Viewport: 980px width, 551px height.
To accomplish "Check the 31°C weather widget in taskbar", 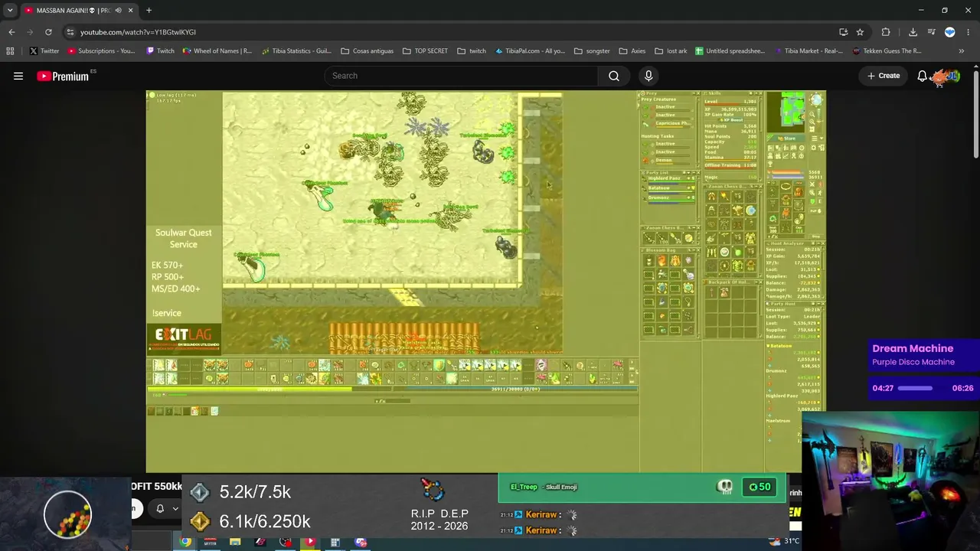I will coord(786,541).
